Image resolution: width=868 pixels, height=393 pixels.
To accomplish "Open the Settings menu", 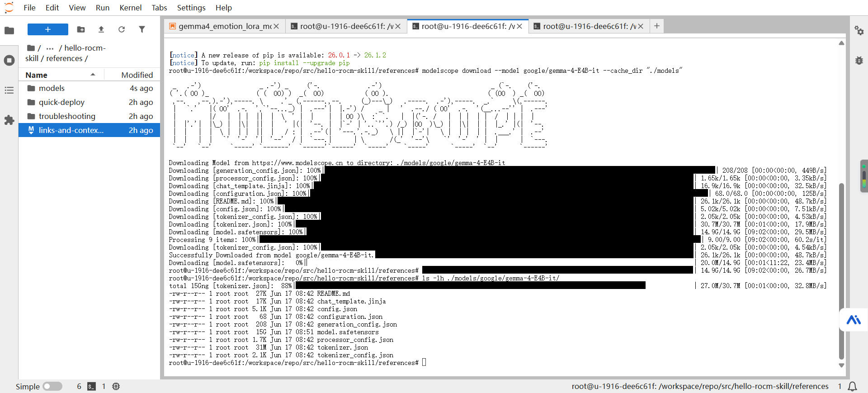I will (191, 8).
